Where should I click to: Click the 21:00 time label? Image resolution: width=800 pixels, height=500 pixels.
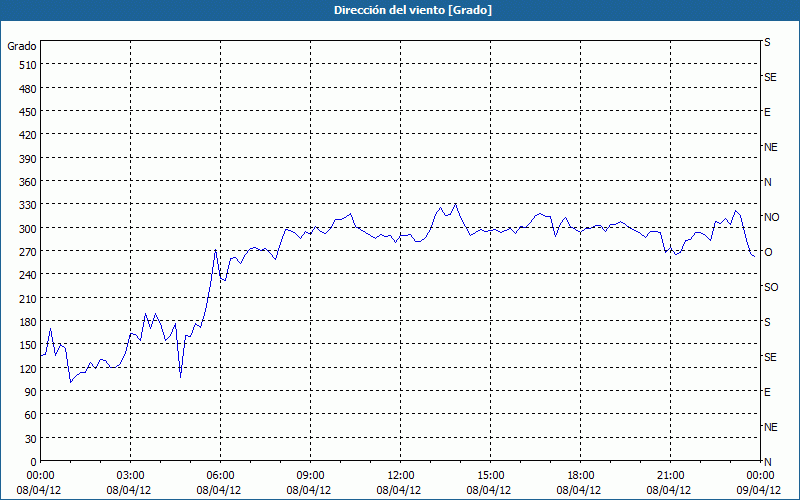[x=670, y=476]
